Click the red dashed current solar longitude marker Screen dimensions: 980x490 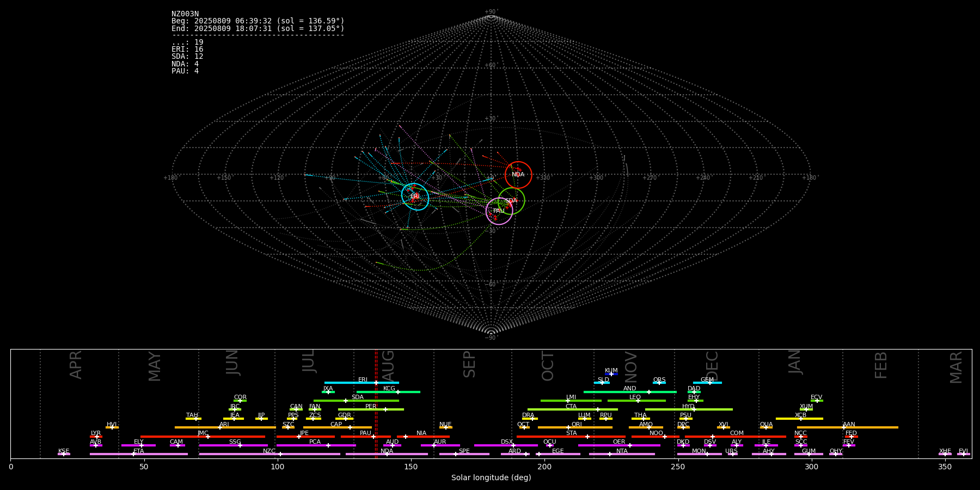click(x=376, y=403)
